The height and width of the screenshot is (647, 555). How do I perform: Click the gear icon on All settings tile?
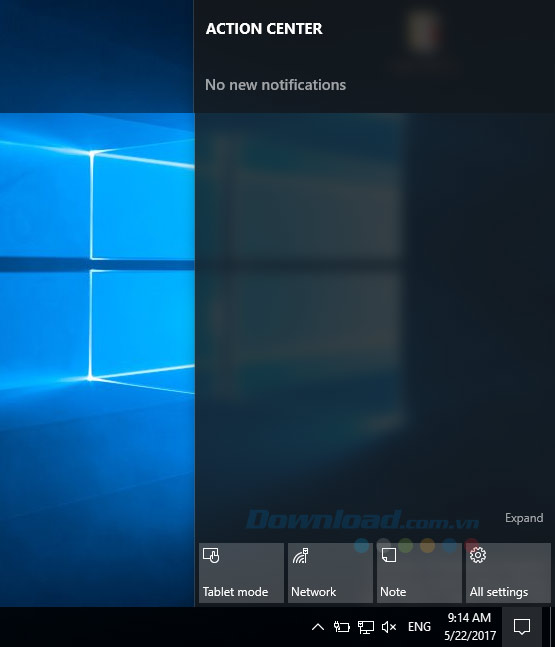[x=478, y=555]
